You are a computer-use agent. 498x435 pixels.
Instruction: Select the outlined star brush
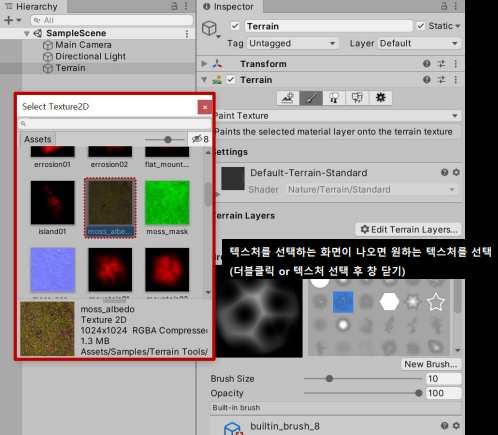point(436,302)
